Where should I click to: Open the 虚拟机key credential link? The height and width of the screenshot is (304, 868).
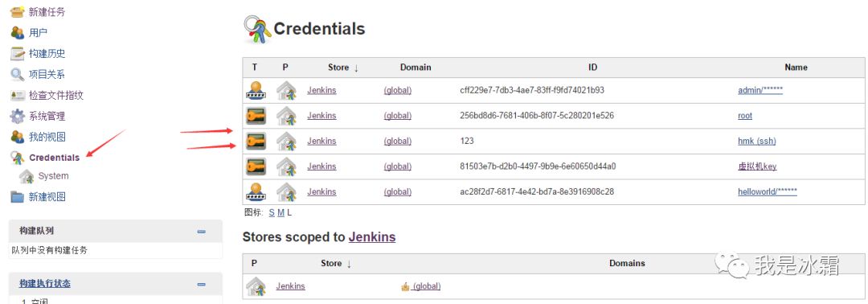757,166
